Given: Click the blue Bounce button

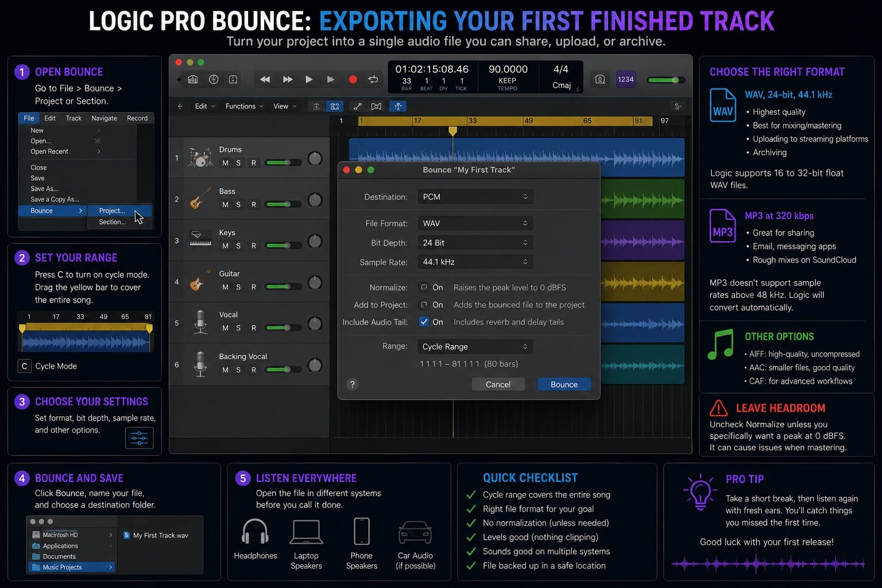Looking at the screenshot, I should (564, 384).
